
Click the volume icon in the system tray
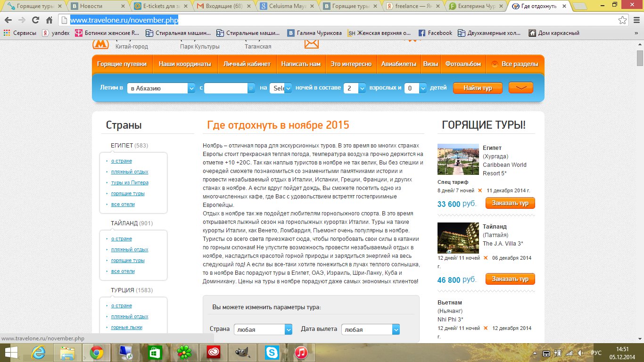click(x=580, y=353)
